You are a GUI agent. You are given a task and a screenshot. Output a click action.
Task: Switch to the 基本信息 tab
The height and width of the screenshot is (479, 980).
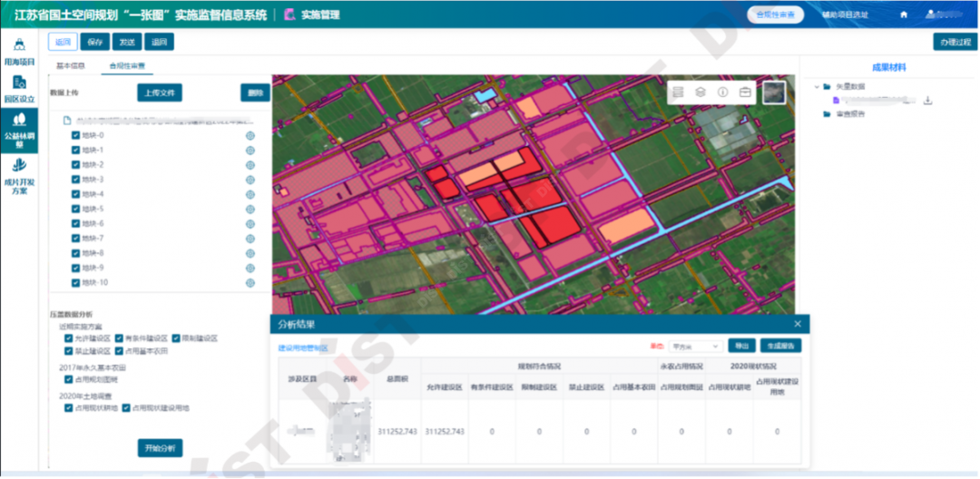tap(71, 66)
